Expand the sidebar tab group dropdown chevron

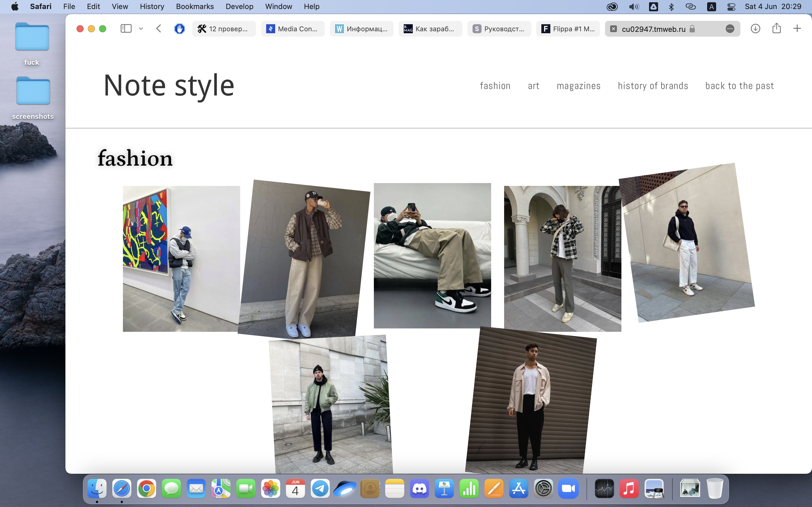141,29
